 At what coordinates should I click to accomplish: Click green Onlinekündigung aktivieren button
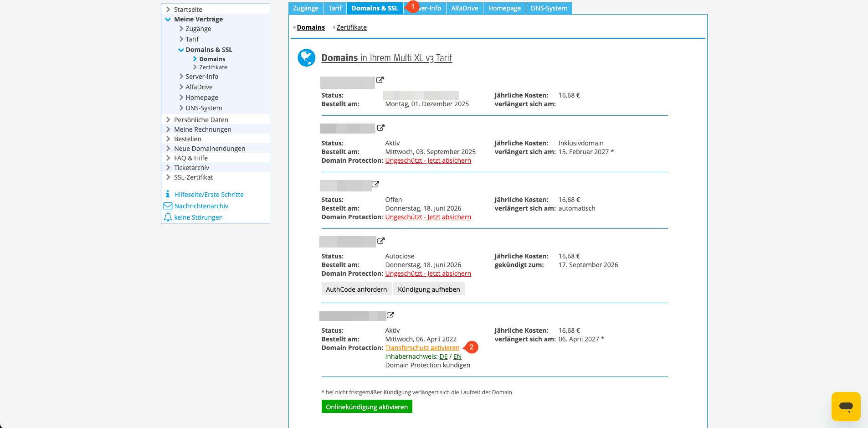(x=367, y=407)
